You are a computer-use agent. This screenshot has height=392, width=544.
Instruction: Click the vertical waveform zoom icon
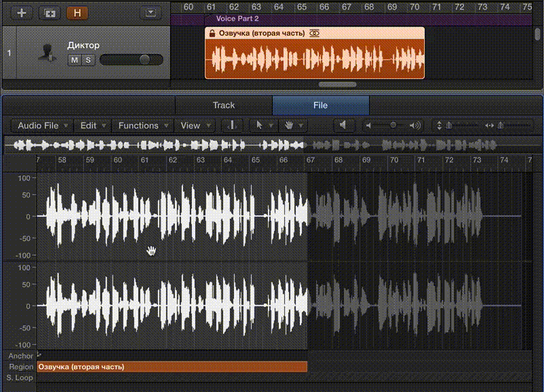click(440, 125)
